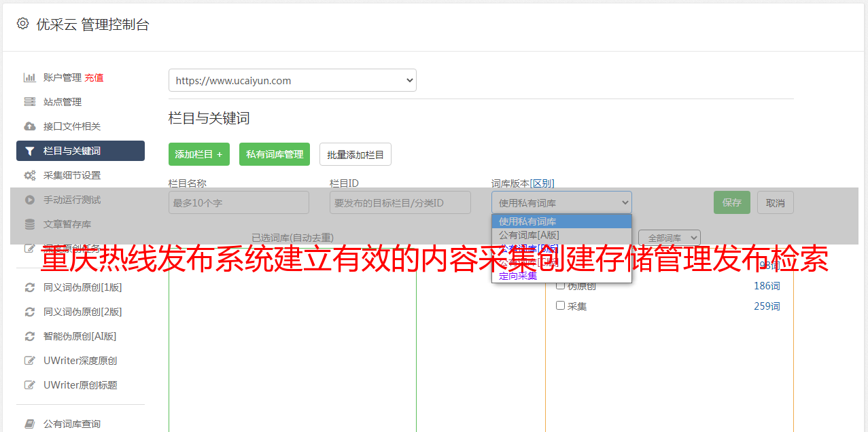The width and height of the screenshot is (868, 432).
Task: Choose 公有词库[A版] option in list
Action: click(561, 235)
